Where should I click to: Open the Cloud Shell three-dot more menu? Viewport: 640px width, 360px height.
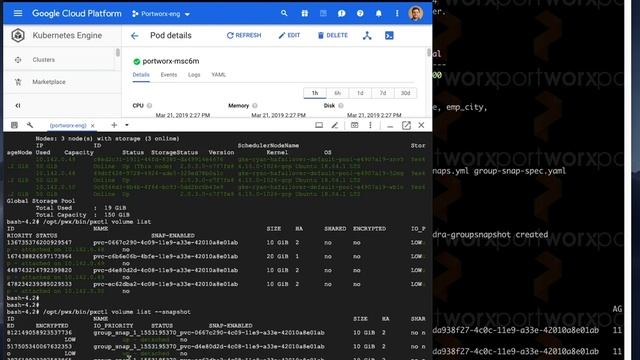click(370, 125)
